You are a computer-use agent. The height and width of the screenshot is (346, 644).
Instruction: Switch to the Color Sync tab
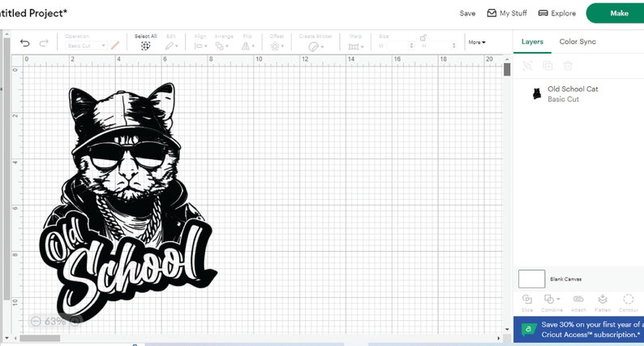tap(577, 41)
